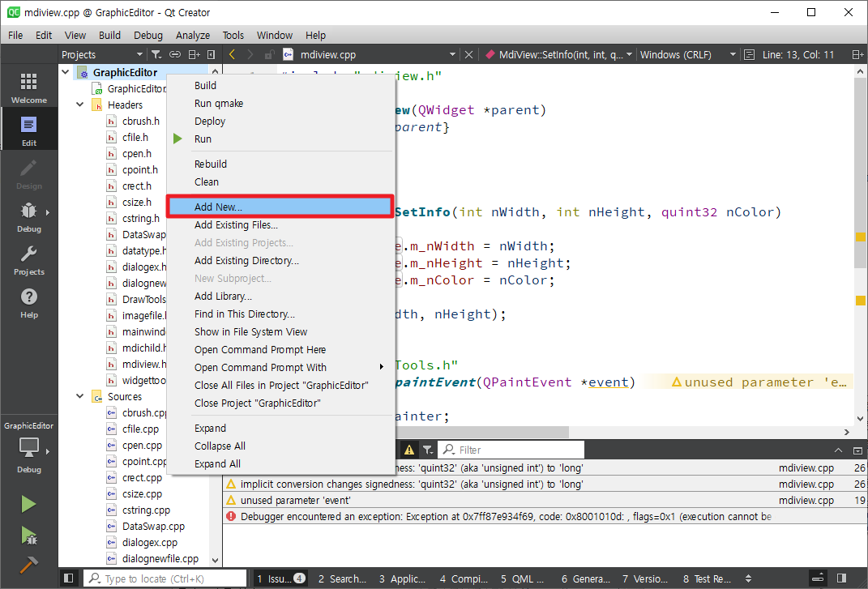
Task: Click the line-number annotation icon beside Line: 13
Action: (x=750, y=54)
